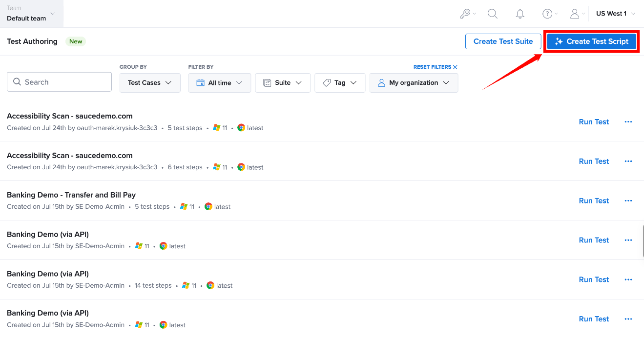Reset all filters
644x337 pixels.
(x=436, y=67)
